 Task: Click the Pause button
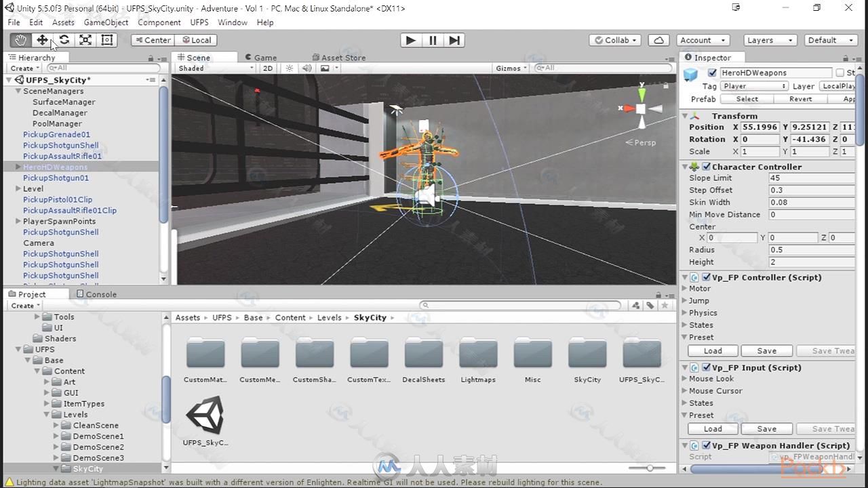click(433, 40)
